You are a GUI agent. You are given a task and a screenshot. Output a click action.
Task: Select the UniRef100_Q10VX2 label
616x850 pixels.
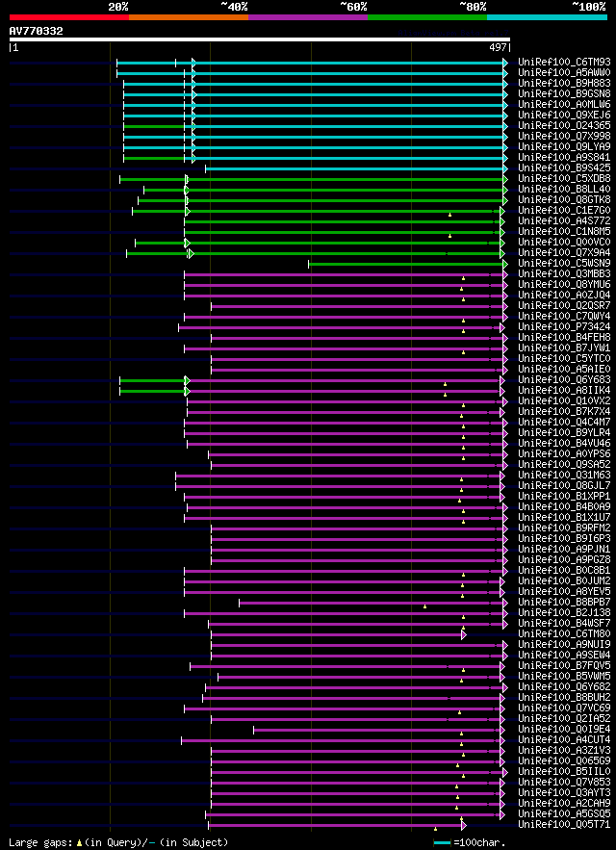click(x=564, y=400)
